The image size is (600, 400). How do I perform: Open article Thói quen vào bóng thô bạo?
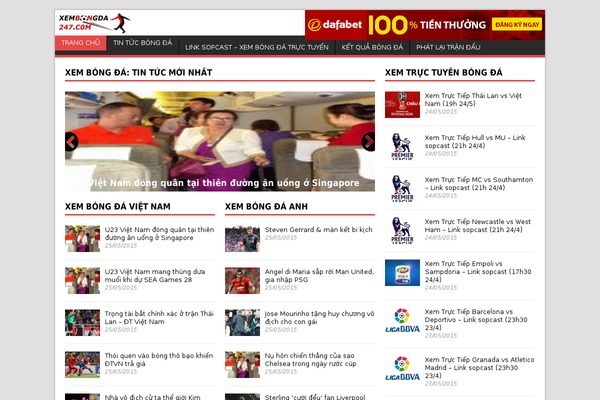[158, 359]
